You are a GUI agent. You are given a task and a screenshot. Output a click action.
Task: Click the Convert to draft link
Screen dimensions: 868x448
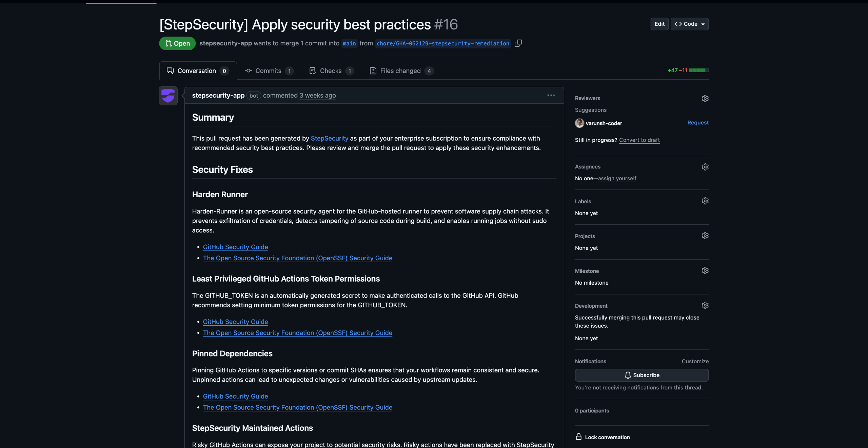(x=639, y=140)
